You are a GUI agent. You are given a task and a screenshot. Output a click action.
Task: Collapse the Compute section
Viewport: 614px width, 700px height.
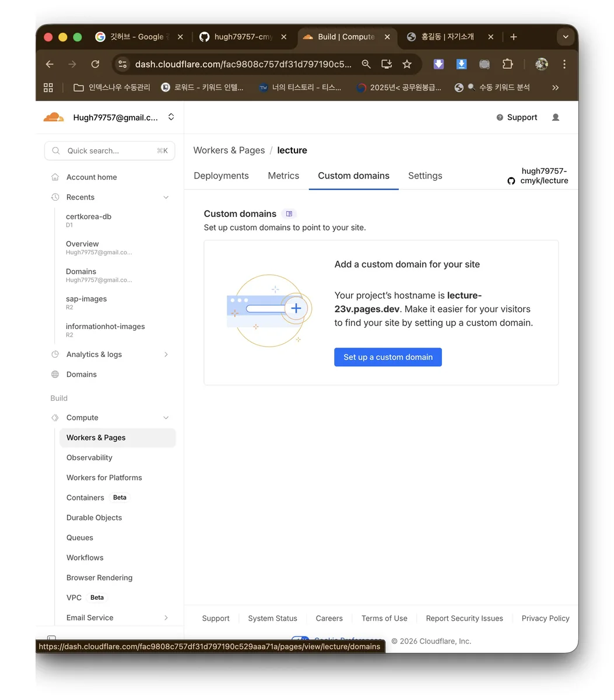[166, 418]
